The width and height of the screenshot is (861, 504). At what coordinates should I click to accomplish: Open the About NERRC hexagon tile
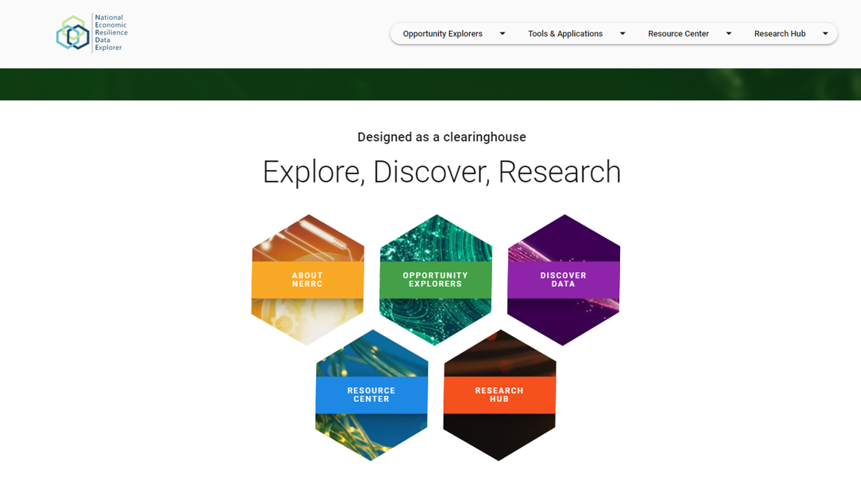pos(308,279)
